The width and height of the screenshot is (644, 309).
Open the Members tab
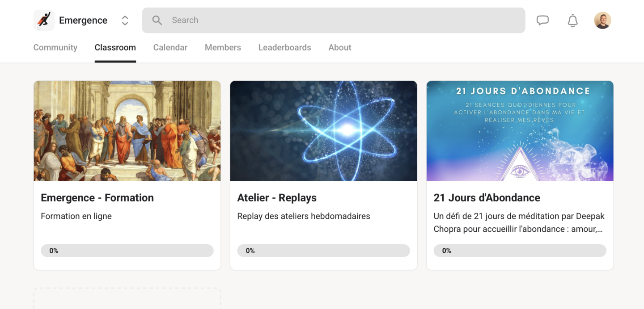223,47
